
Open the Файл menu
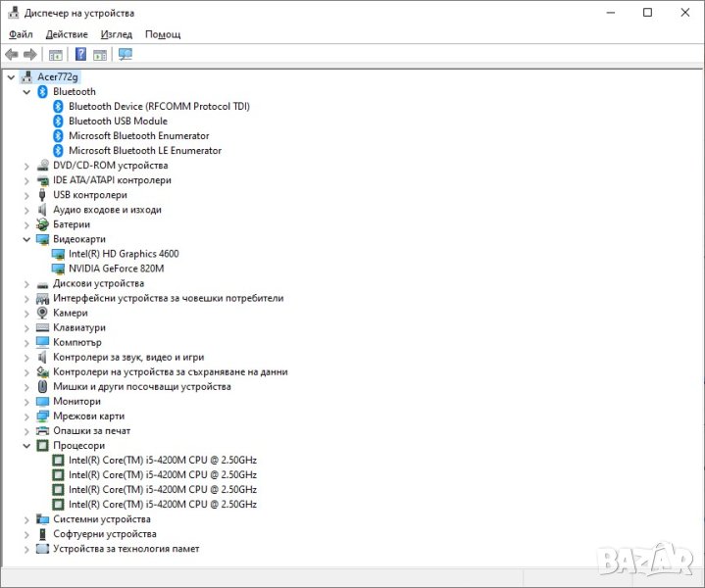click(x=21, y=34)
